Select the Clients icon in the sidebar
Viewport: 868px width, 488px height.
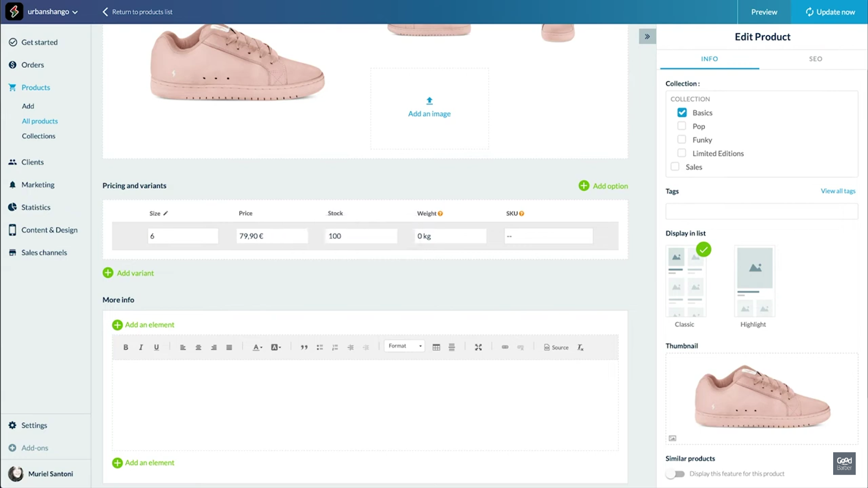tap(14, 162)
